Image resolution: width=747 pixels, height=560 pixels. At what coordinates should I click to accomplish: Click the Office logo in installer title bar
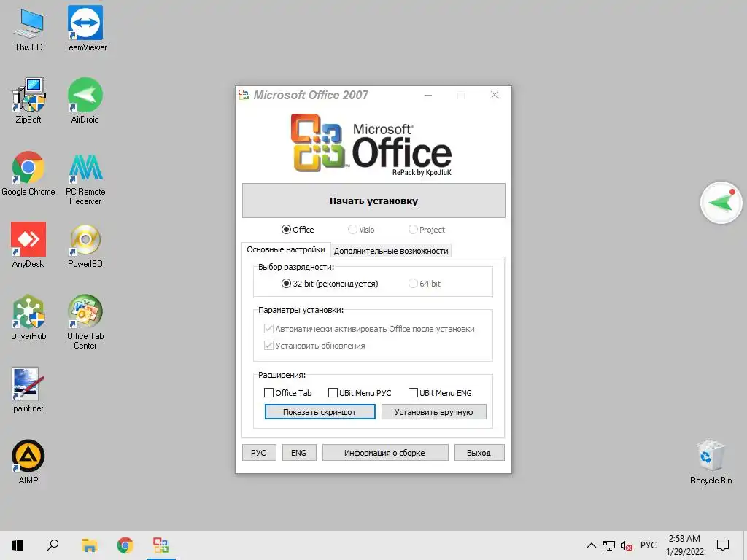point(244,95)
